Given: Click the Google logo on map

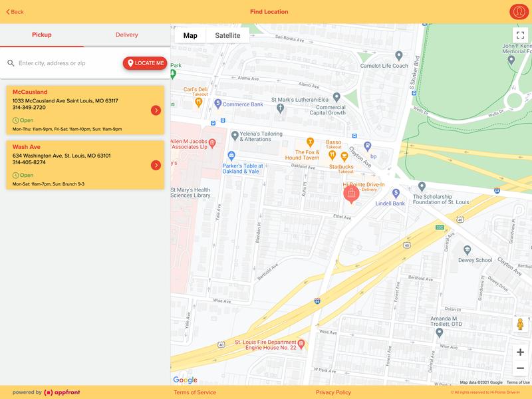Looking at the screenshot, I should [185, 380].
